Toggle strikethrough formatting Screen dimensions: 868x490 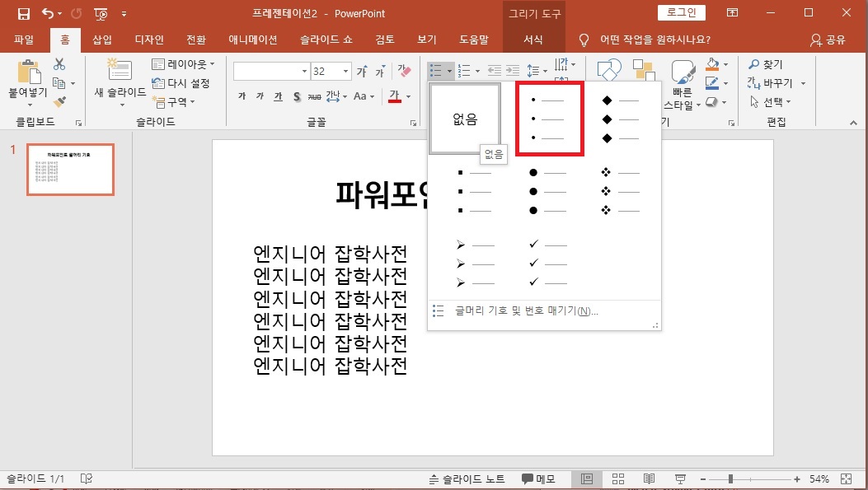pyautogui.click(x=314, y=96)
